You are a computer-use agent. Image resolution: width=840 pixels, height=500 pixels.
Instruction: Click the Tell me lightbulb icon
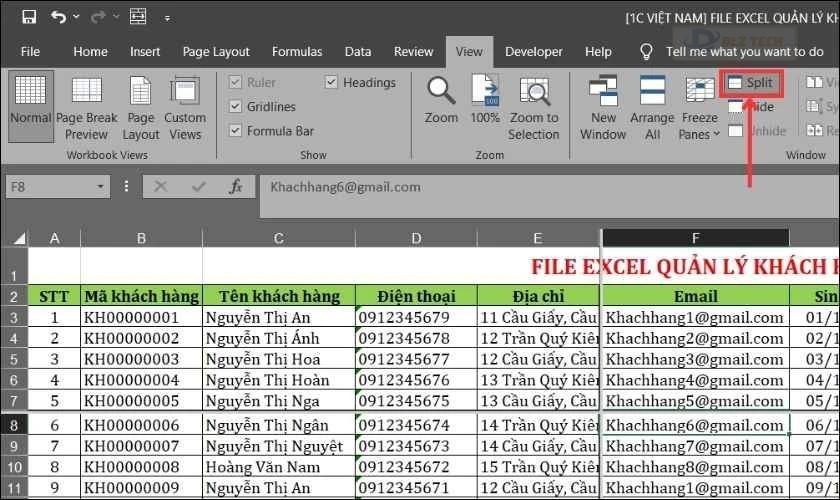(646, 51)
